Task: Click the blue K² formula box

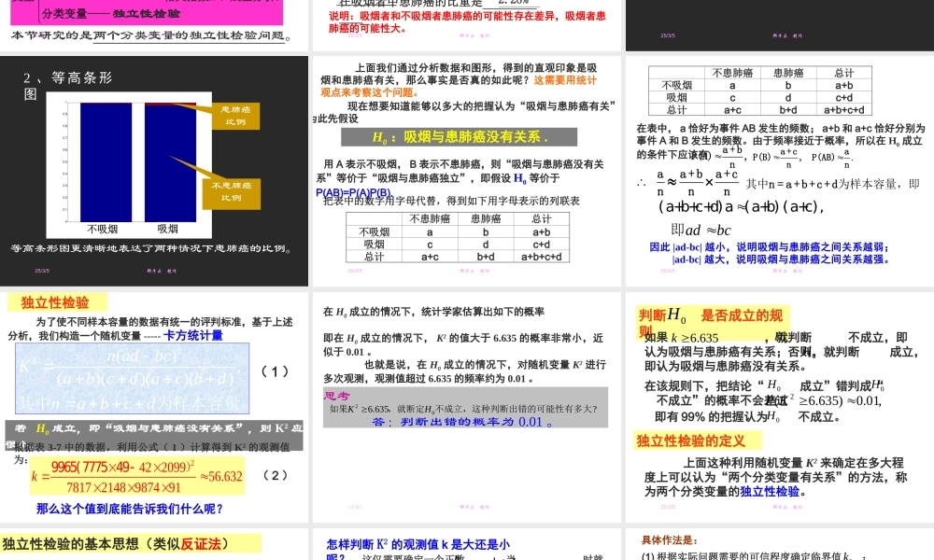Action: pos(133,379)
